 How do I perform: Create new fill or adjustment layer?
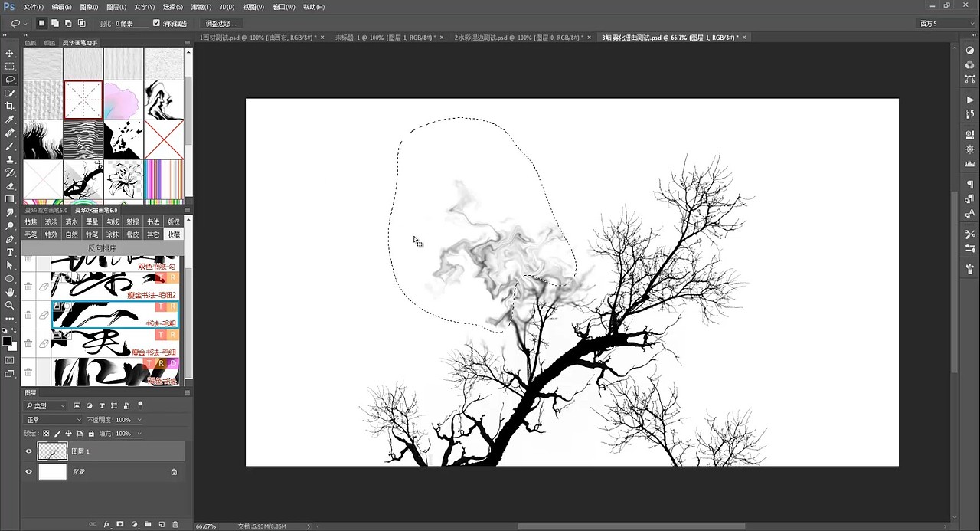134,524
